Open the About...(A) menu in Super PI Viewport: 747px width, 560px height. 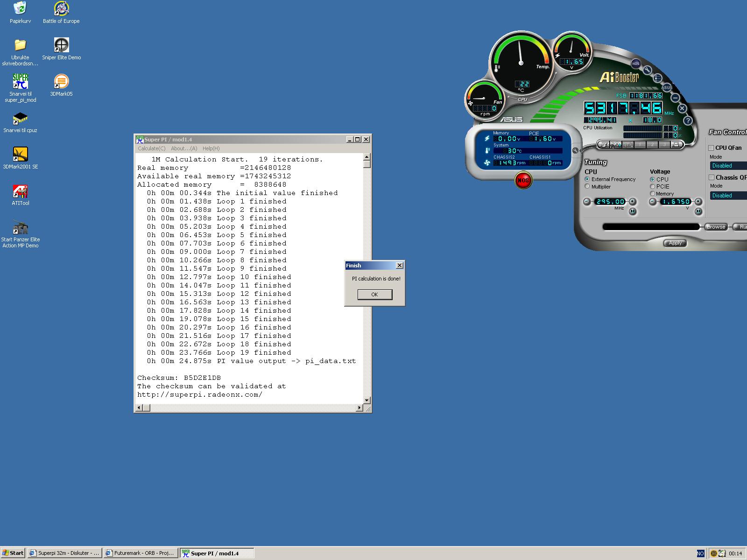coord(184,148)
